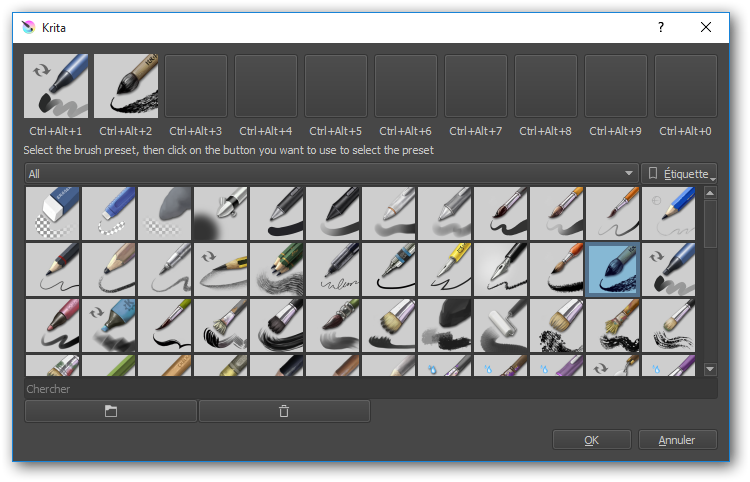Pick the green pencil with scribble stroke
Viewport: 750px width, 482px height.
(x=277, y=269)
